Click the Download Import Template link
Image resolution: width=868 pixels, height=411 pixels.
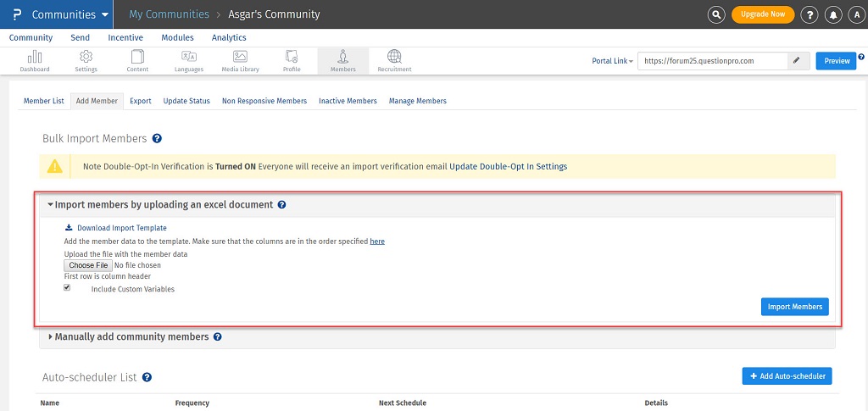pyautogui.click(x=121, y=228)
